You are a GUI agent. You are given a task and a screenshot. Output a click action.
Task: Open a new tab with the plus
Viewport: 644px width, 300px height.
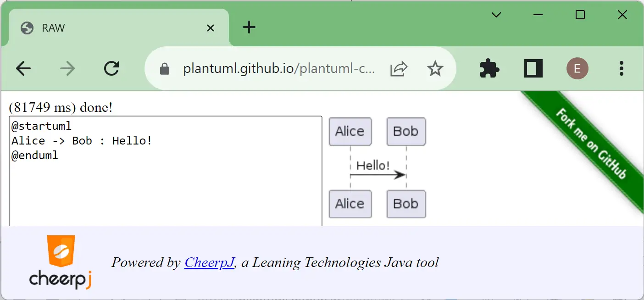pyautogui.click(x=249, y=28)
